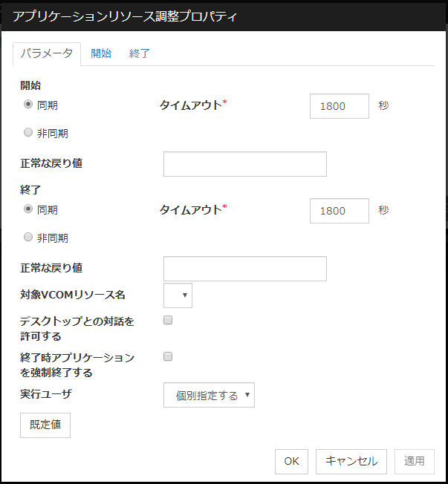The image size is (448, 484).
Task: Click 正常な戻り値 field under 終了
Action: pyautogui.click(x=244, y=269)
